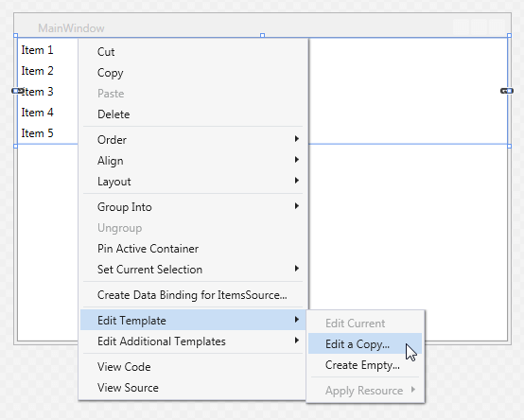The height and width of the screenshot is (420, 524).
Task: Click the Set Current Selection arrow
Action: (296, 269)
